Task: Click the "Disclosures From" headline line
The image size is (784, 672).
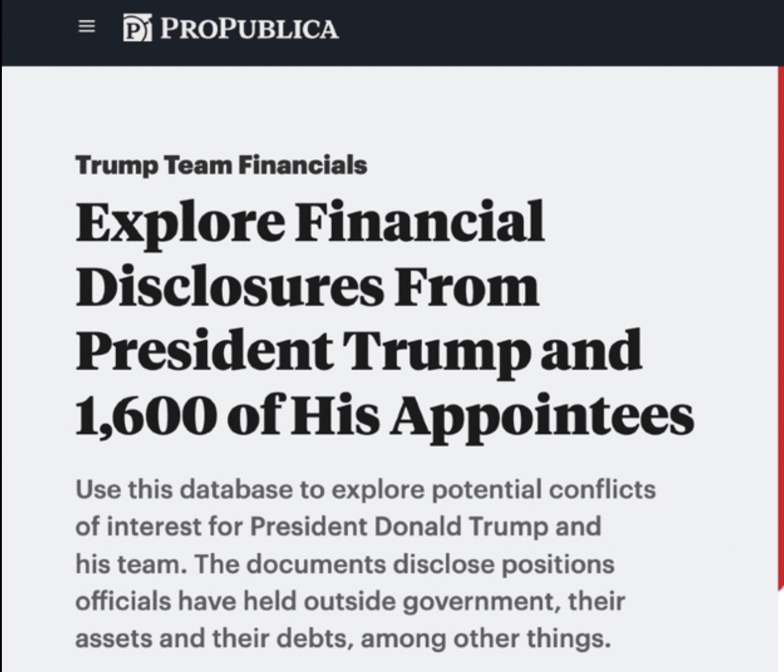Action: 307,286
